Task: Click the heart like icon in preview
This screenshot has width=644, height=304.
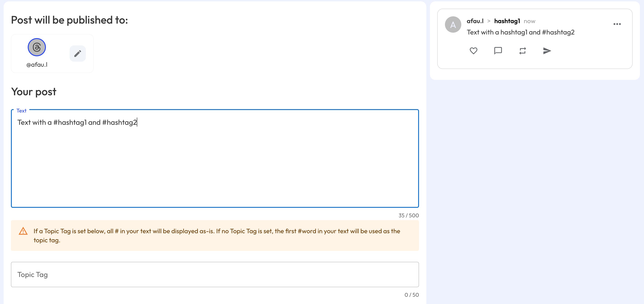Action: click(473, 51)
